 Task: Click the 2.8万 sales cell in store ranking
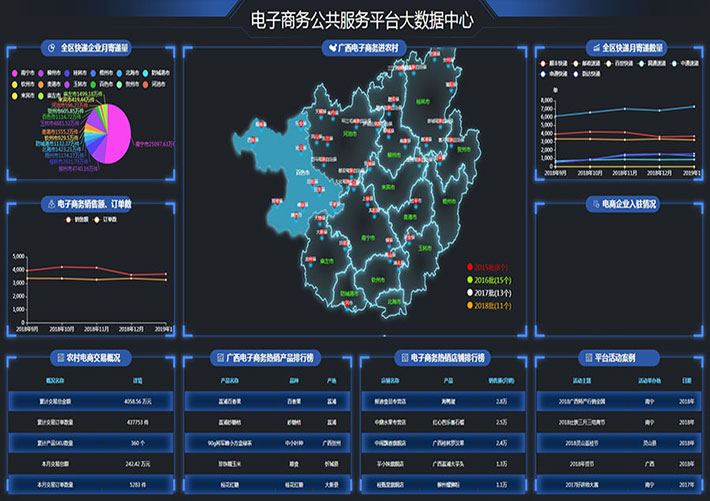point(501,401)
